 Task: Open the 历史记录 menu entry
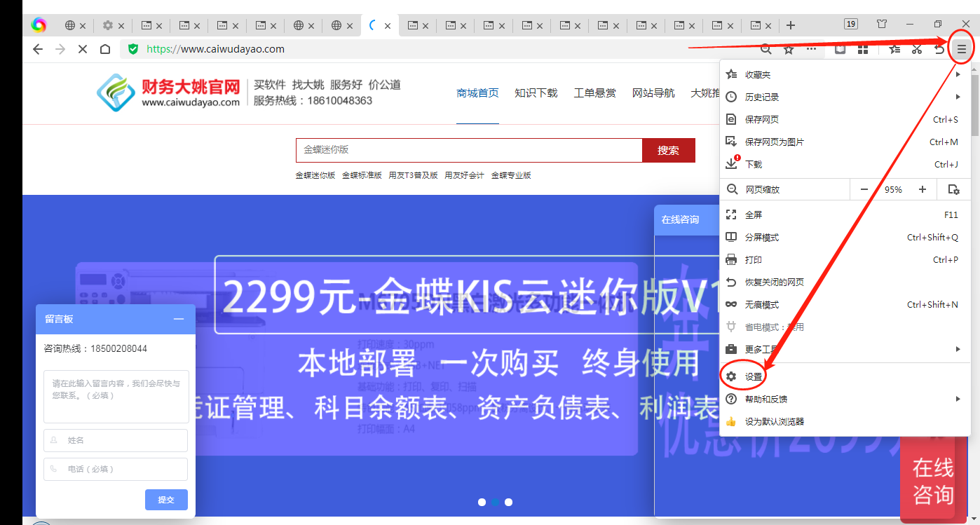844,97
